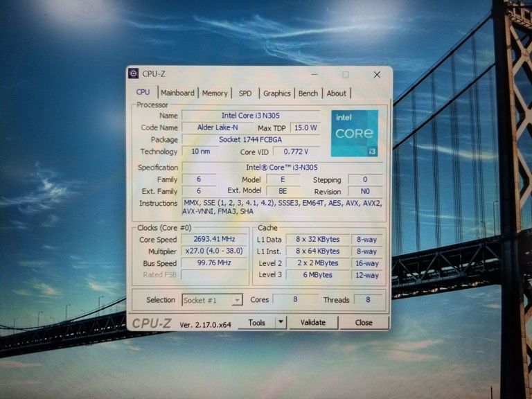Click the Revision value N0
This screenshot has height=399, width=532.
click(365, 191)
